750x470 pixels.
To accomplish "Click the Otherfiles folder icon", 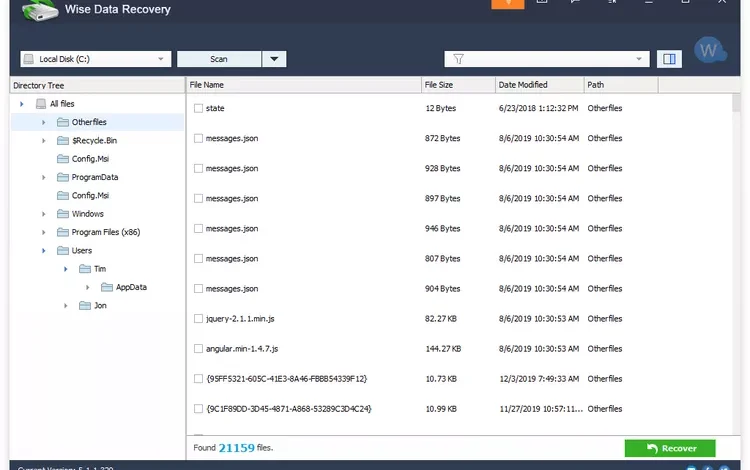I will [63, 122].
